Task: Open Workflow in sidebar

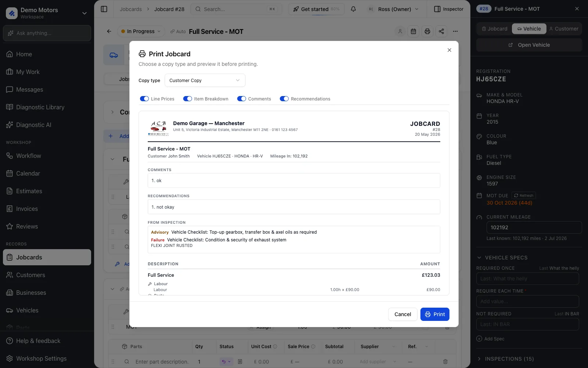Action: pyautogui.click(x=47, y=156)
